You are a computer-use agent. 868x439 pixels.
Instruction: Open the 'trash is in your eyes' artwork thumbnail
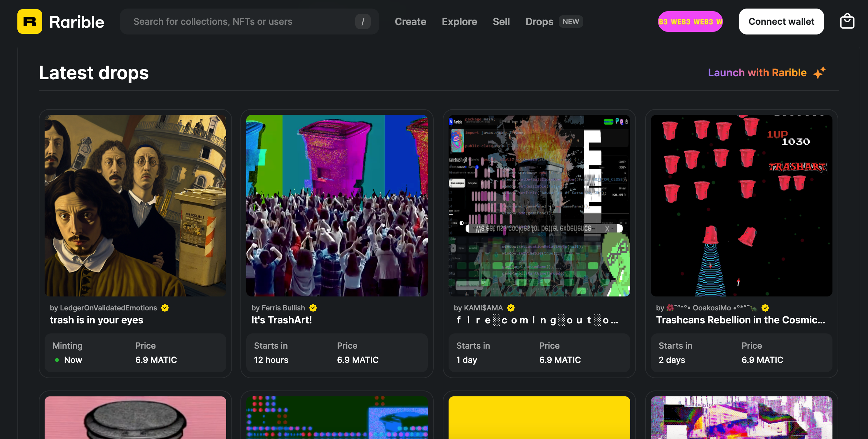point(135,205)
